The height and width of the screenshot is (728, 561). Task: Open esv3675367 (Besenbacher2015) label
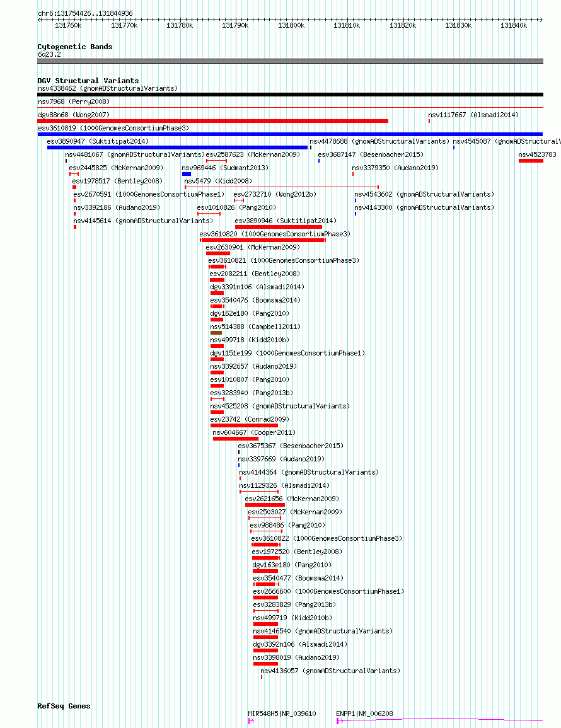click(x=291, y=446)
